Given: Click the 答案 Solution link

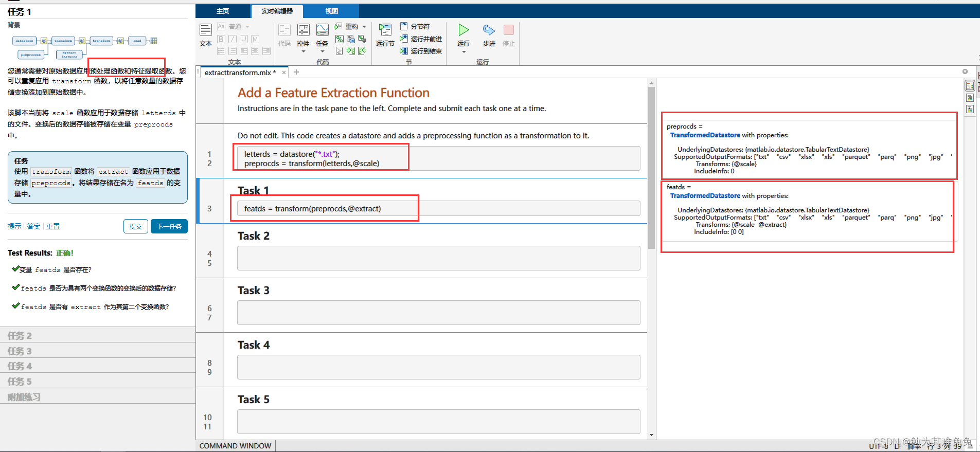Looking at the screenshot, I should 33,226.
